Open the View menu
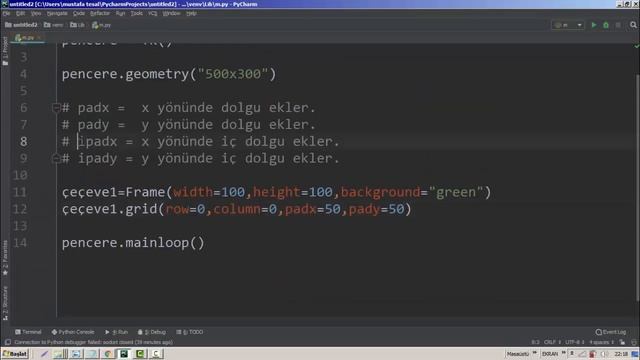Screen dimensions: 640x360 [36, 13]
